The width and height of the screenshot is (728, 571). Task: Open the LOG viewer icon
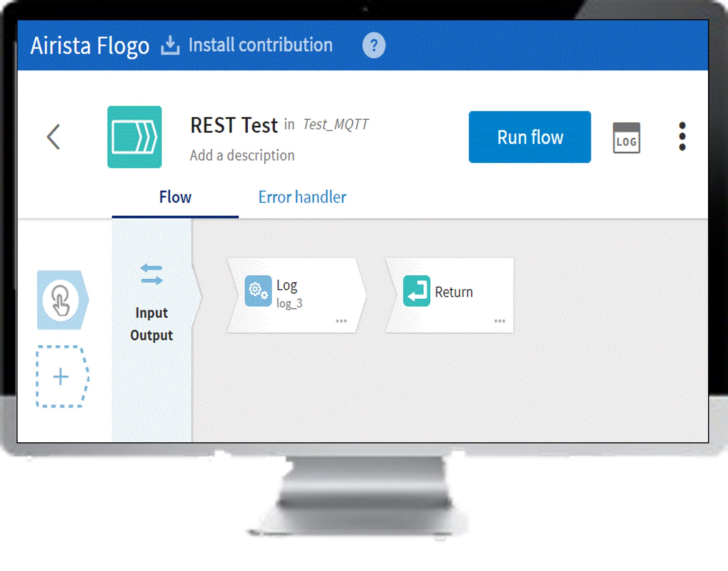click(x=626, y=137)
